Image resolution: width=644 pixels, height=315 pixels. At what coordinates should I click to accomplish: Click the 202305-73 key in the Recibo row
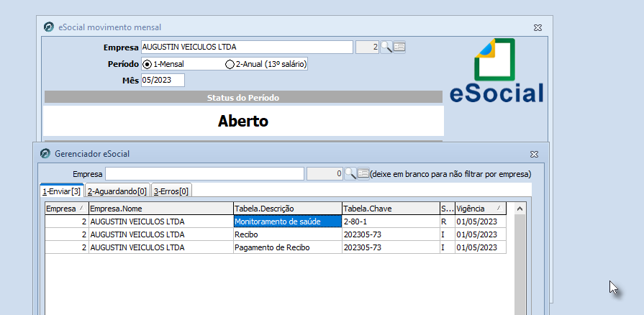[x=391, y=234]
